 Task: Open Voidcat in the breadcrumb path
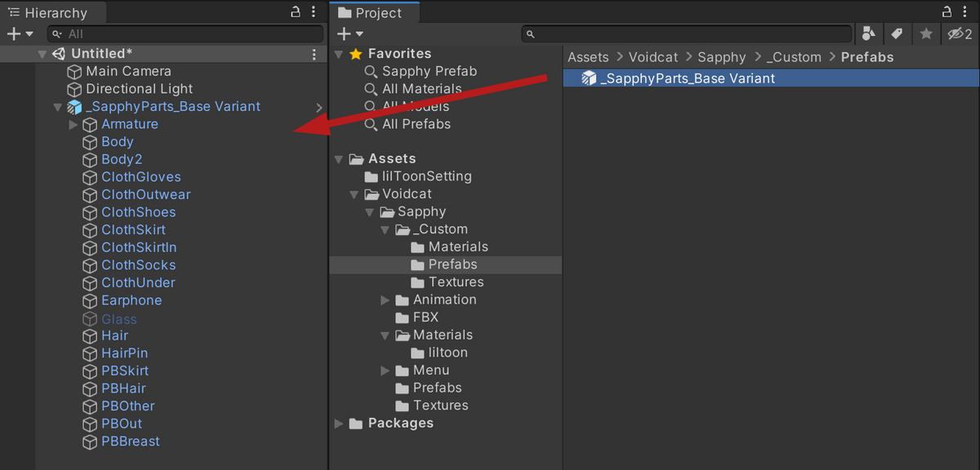[x=653, y=57]
